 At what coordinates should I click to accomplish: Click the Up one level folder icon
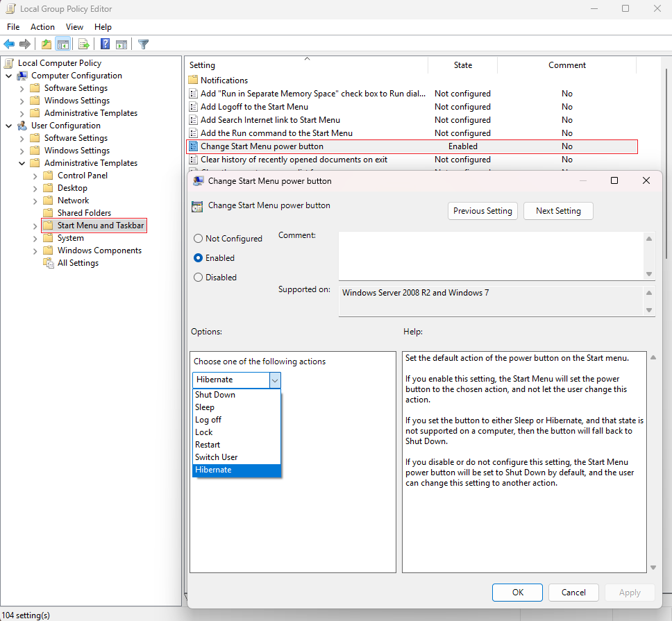47,44
